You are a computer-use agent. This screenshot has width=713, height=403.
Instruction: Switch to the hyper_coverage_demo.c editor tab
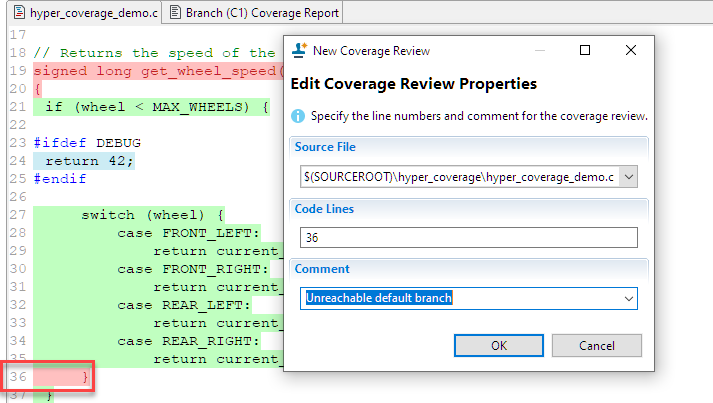(x=93, y=13)
